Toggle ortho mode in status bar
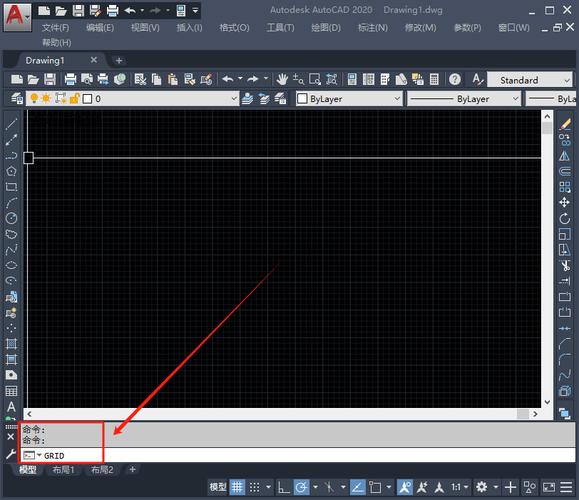Viewport: 579px width, 500px height. tap(283, 487)
